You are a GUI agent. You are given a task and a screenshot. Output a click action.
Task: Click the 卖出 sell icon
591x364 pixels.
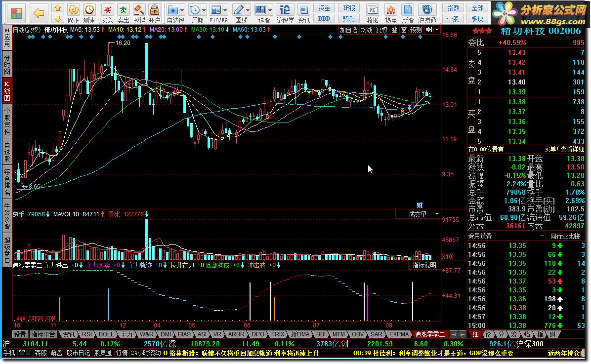(x=123, y=13)
